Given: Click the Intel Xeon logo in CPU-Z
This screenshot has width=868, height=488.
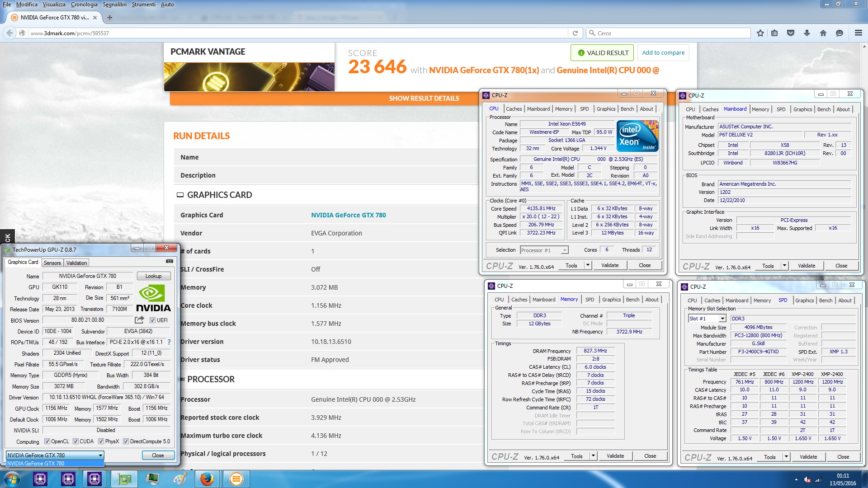Looking at the screenshot, I should [x=637, y=136].
